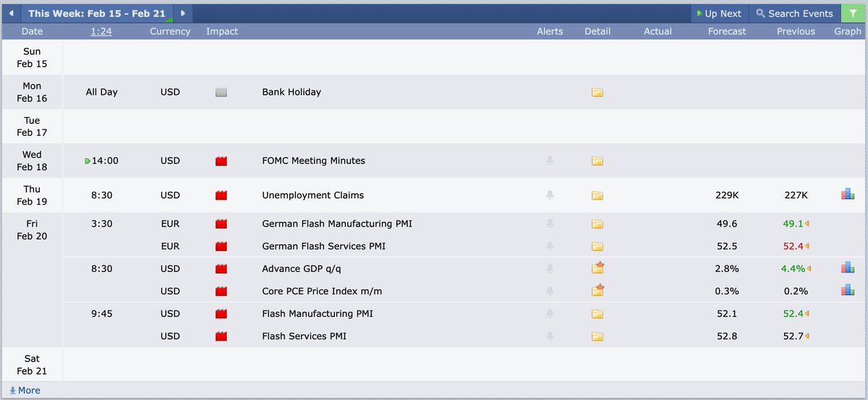Open Search Events
Image resolution: width=868 pixels, height=400 pixels.
coord(794,13)
